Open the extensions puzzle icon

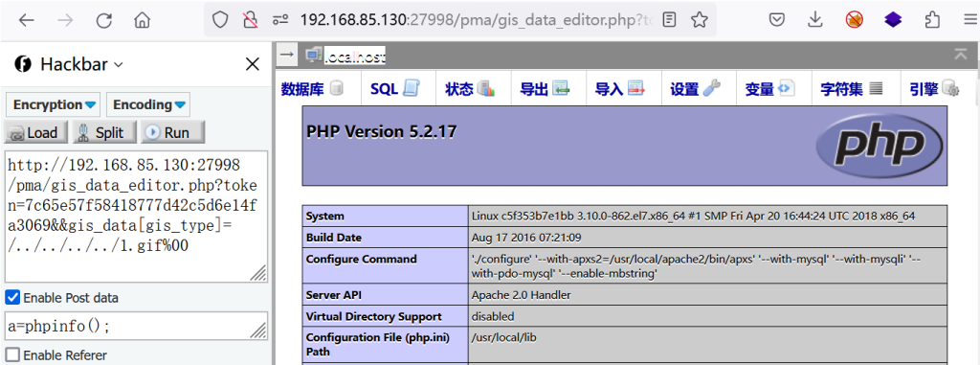point(932,20)
